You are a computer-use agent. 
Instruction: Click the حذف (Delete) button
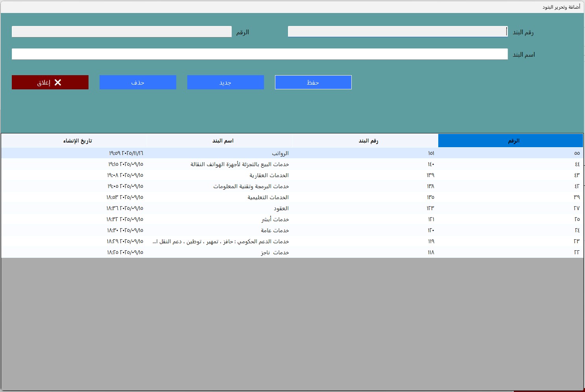coord(137,82)
